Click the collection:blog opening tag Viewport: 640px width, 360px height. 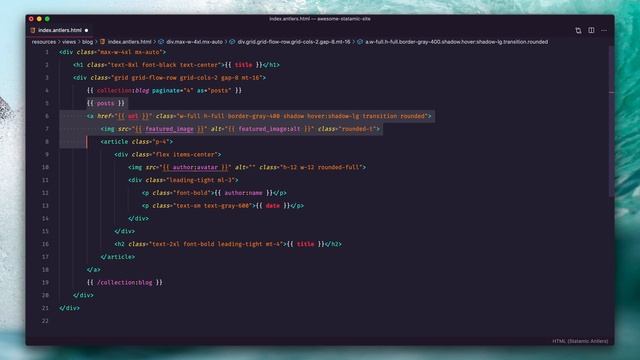[x=123, y=91]
